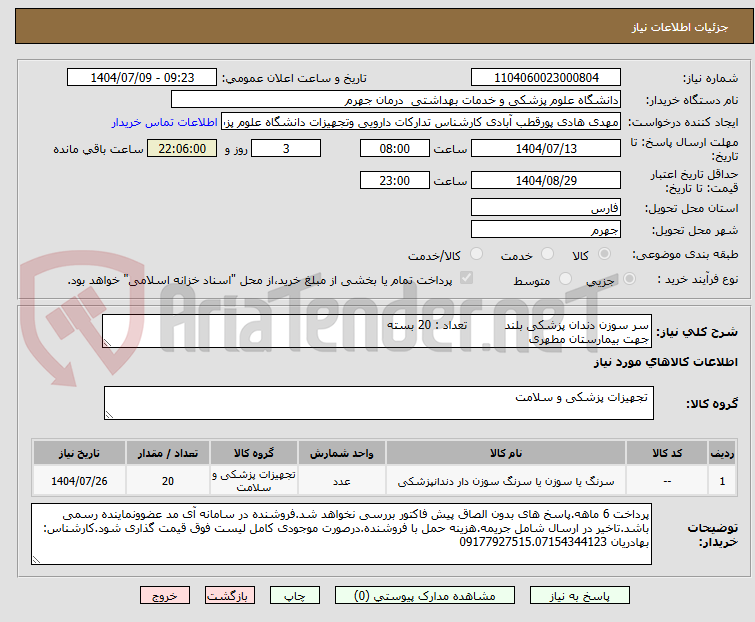Click the resize handle of گروه کالا textarea
755x622 pixels.
109,415
